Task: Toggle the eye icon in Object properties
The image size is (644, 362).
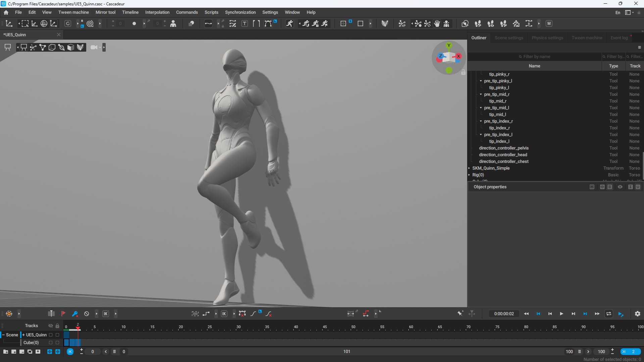Action: click(x=620, y=187)
